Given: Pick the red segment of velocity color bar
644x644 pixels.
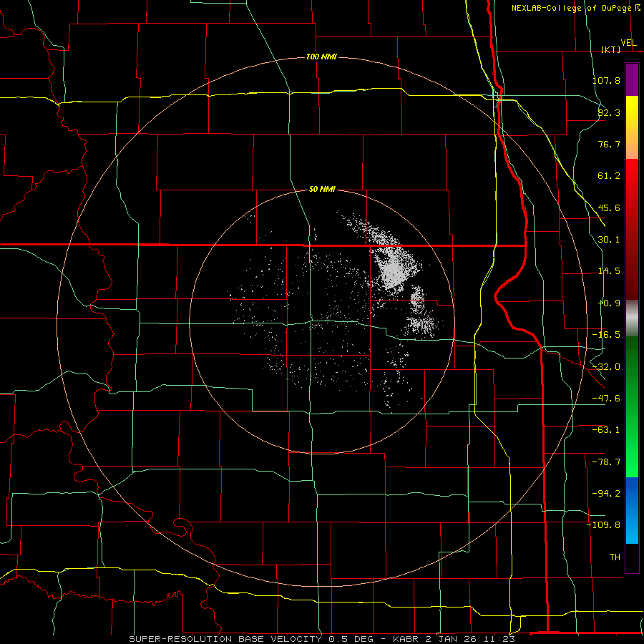Looking at the screenshot, I should coord(632,229).
